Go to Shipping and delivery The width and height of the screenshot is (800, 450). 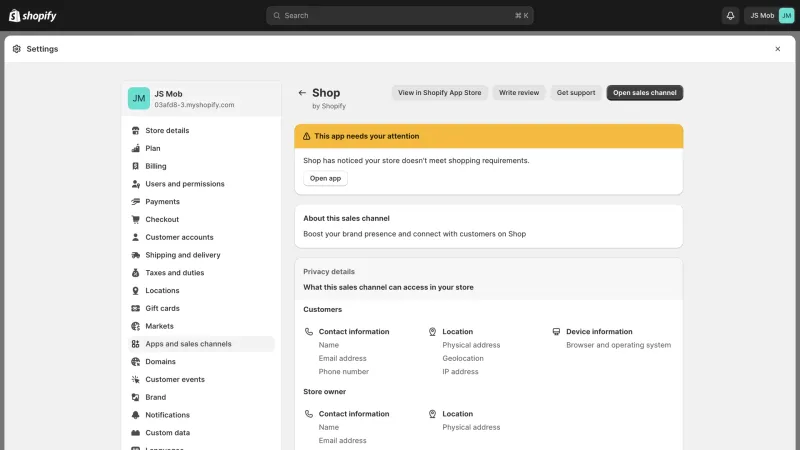[202, 255]
